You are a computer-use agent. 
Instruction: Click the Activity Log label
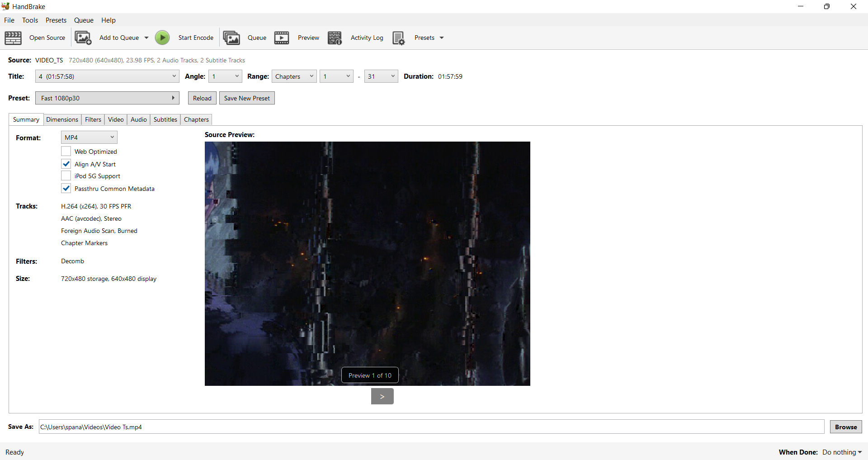[x=367, y=38]
